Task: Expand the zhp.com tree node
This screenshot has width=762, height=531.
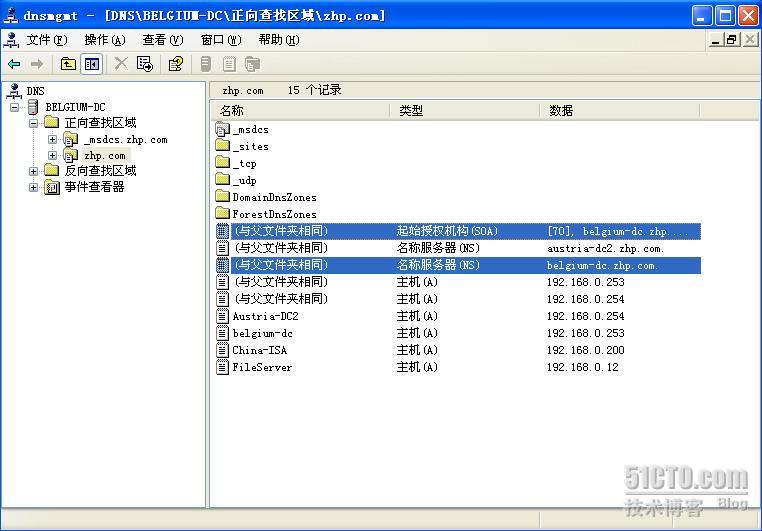Action: coord(52,155)
